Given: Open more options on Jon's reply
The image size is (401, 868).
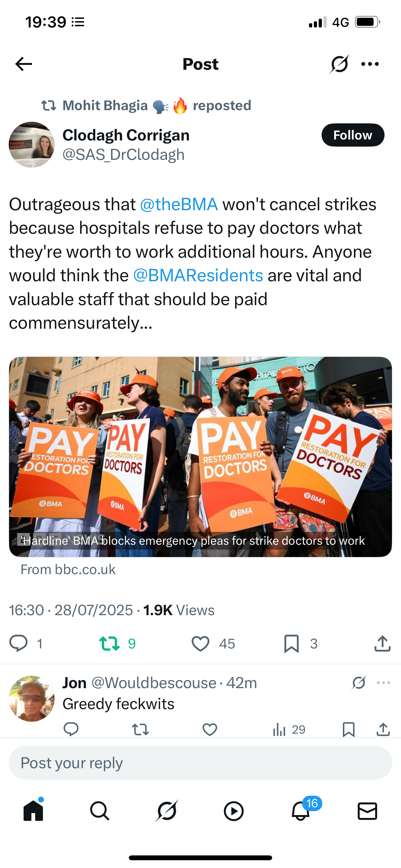Looking at the screenshot, I should tap(384, 683).
